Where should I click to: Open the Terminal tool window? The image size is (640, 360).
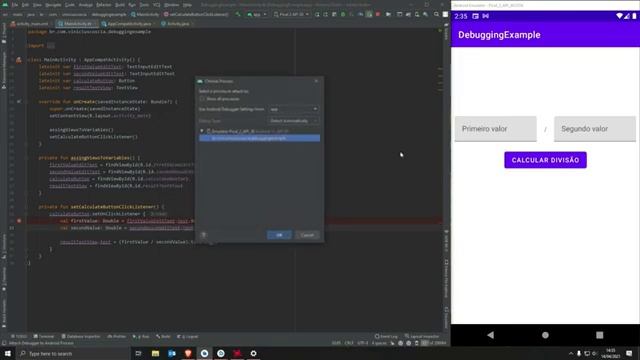tap(44, 336)
